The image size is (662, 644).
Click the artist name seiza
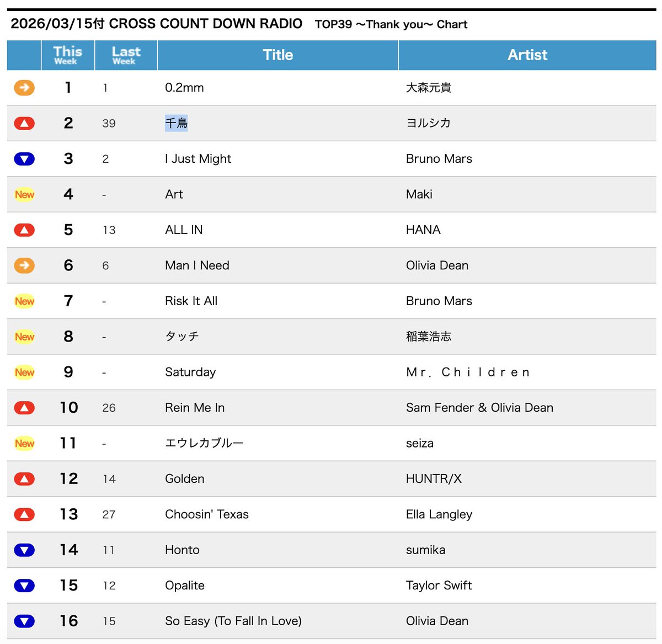(x=420, y=443)
